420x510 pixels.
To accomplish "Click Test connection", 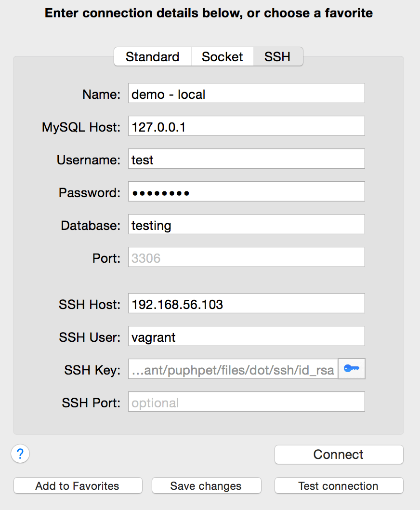I will (338, 485).
